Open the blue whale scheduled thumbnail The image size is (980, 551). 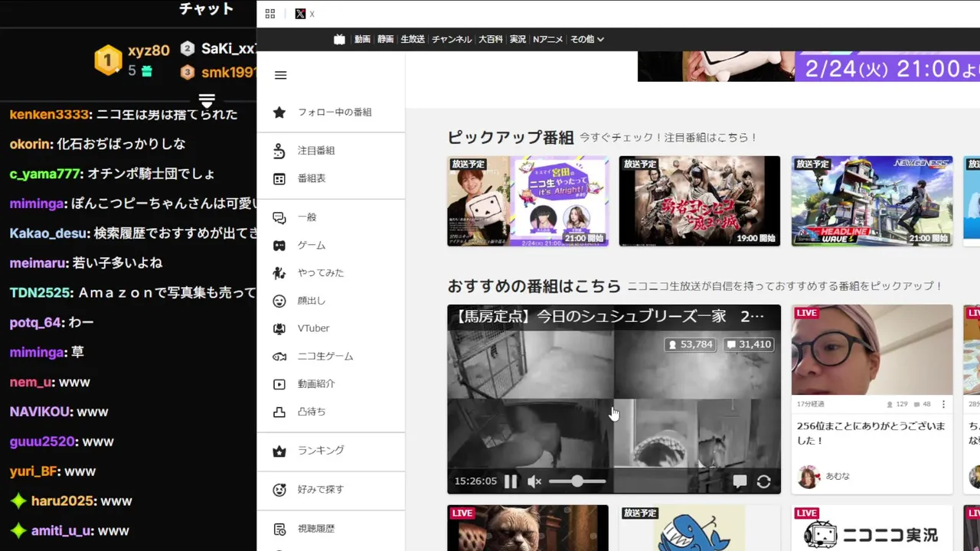700,528
